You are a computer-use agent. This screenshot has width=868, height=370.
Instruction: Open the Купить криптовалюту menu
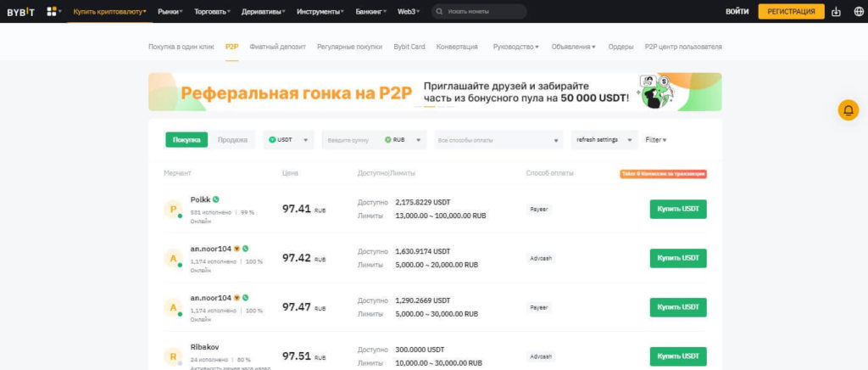109,12
